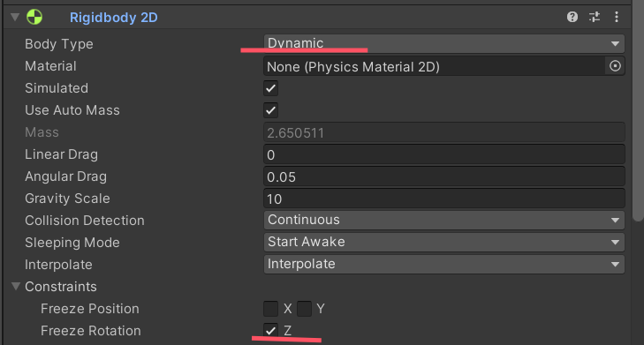Uncheck the Simulated checkbox
This screenshot has width=644, height=345.
coord(270,88)
